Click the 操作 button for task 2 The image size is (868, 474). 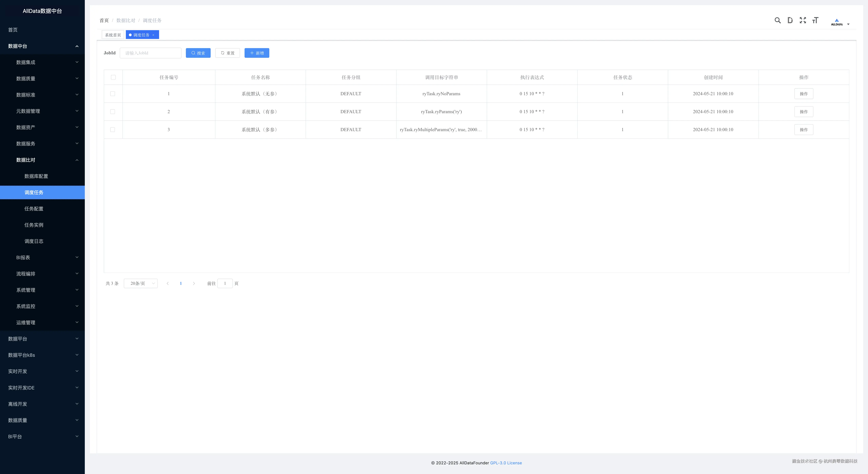point(804,112)
